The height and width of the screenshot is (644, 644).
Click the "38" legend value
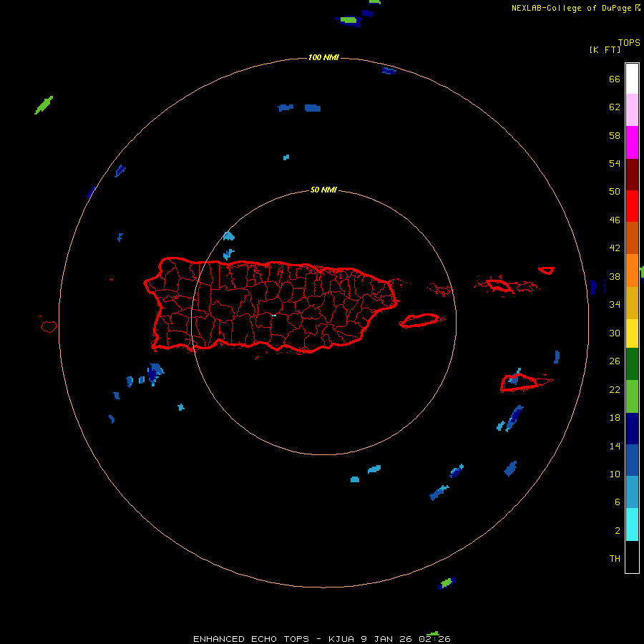615,277
